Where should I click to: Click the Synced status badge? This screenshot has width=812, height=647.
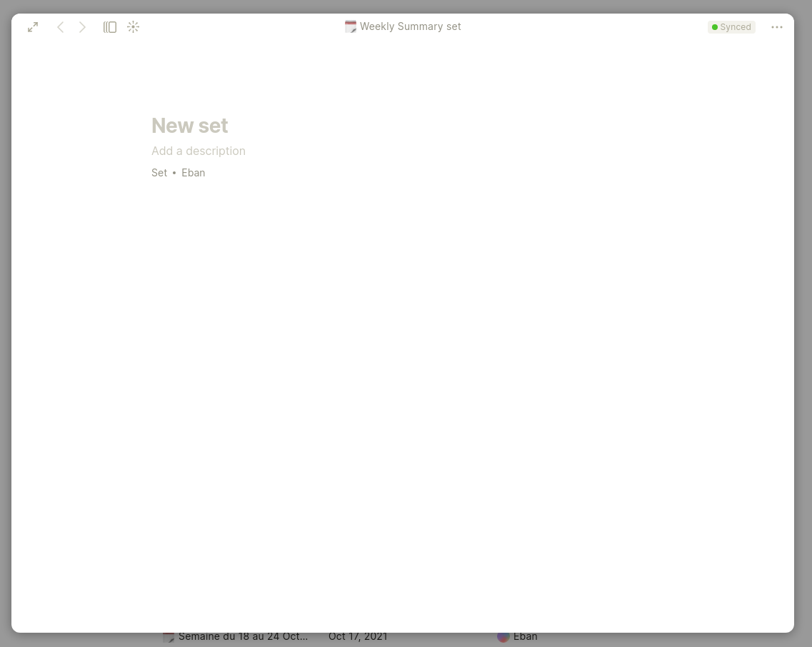(731, 27)
